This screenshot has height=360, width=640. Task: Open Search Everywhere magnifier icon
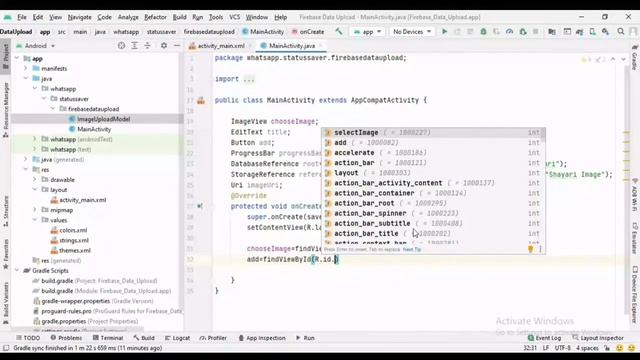click(x=620, y=31)
